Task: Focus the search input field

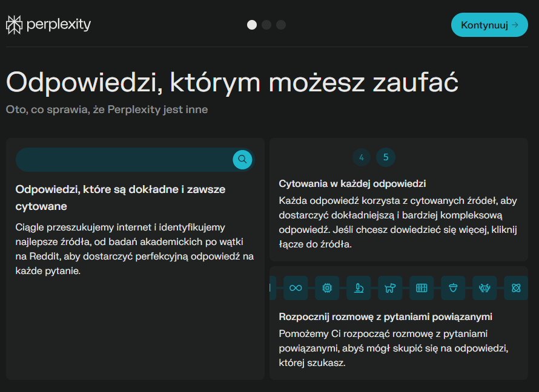Action: click(x=124, y=160)
